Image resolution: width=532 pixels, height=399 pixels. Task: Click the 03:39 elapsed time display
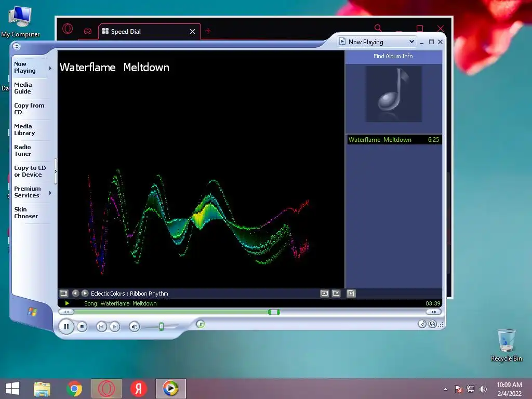[x=433, y=303]
